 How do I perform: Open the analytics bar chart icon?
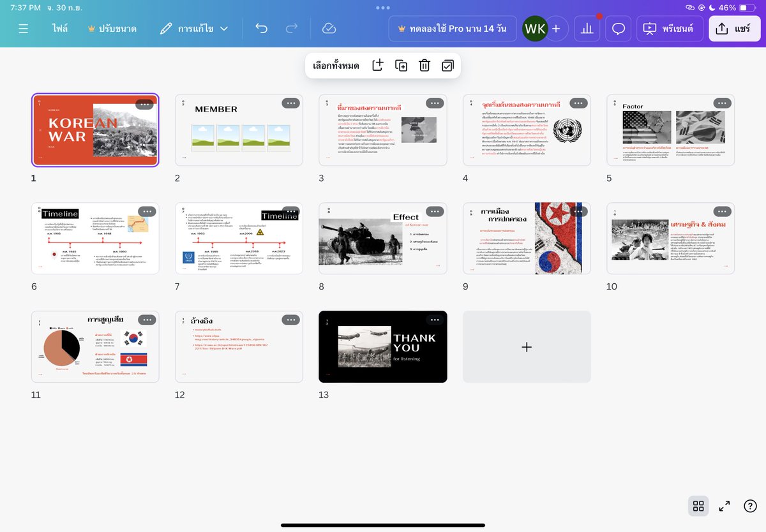587,29
